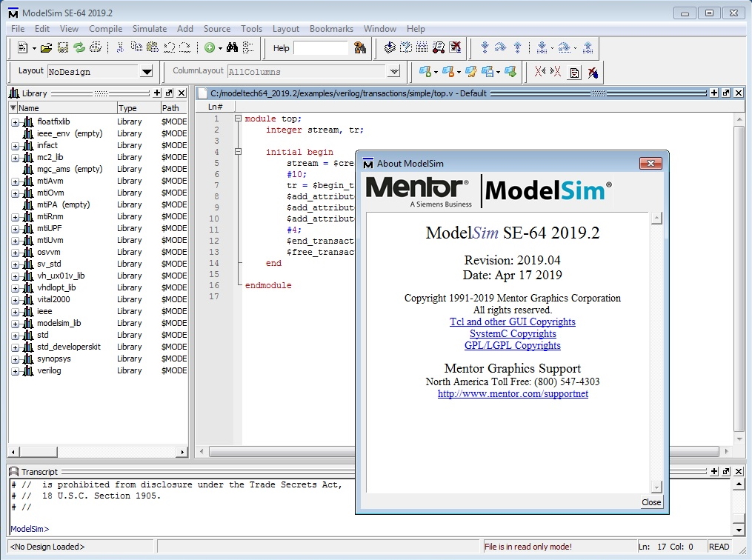Open the Window menu
Screen dimensions: 752x560
(380, 29)
